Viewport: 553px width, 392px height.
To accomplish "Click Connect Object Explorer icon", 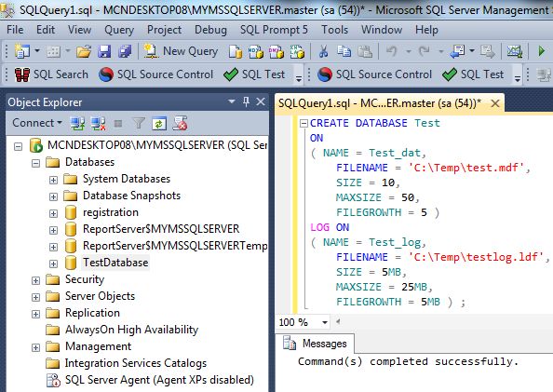I will click(77, 123).
